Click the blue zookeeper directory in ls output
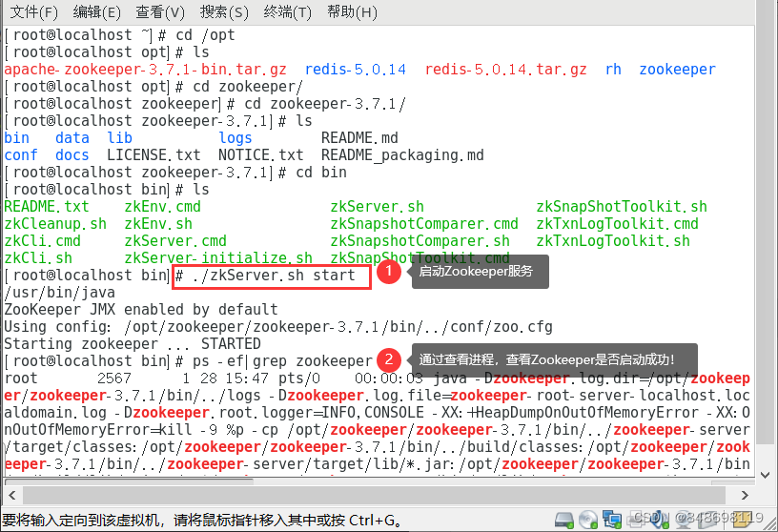The image size is (778, 532). click(x=677, y=70)
